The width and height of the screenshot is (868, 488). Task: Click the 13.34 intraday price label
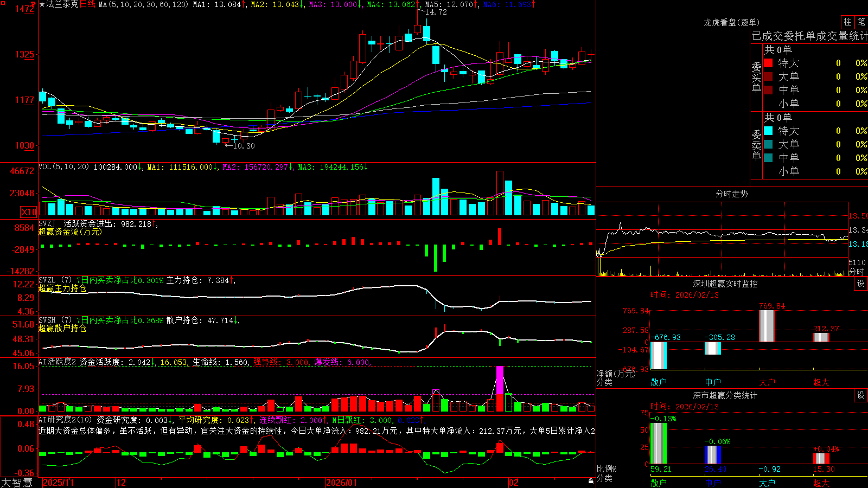tap(858, 230)
